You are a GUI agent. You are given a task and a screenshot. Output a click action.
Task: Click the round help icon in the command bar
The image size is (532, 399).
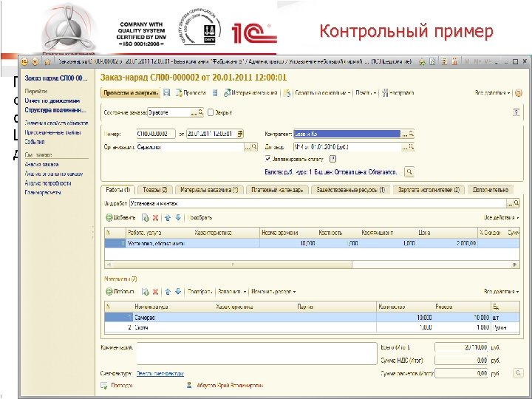(x=519, y=92)
